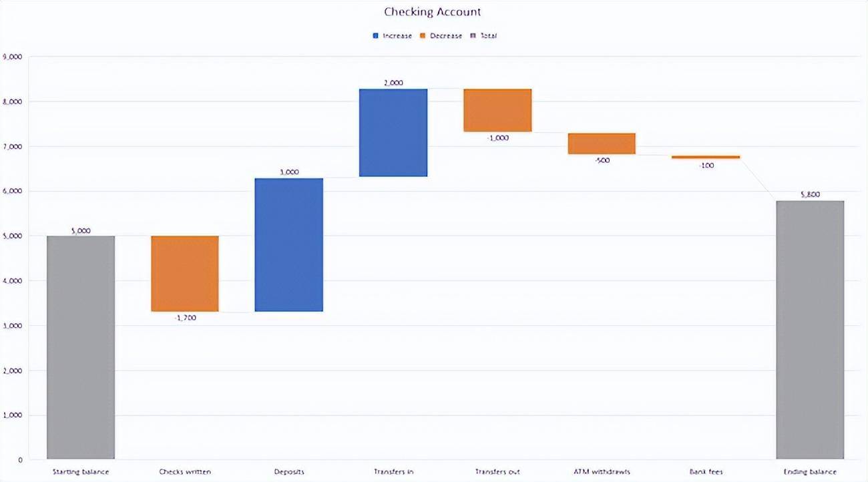Click the 5,800 data label
Viewport: 868px width, 482px height.
810,195
